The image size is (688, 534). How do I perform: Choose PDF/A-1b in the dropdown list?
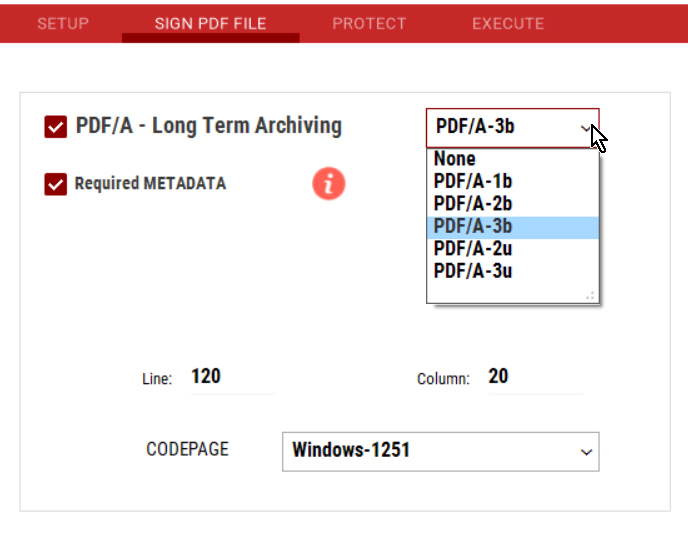tap(512, 181)
